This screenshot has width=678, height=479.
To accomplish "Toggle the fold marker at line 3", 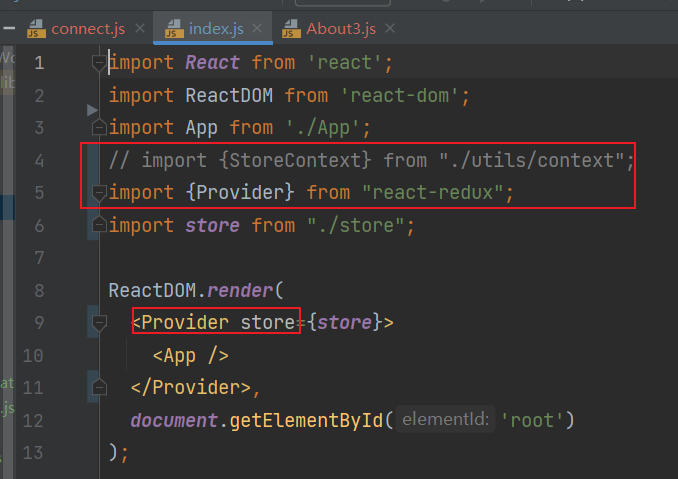I will [x=99, y=127].
